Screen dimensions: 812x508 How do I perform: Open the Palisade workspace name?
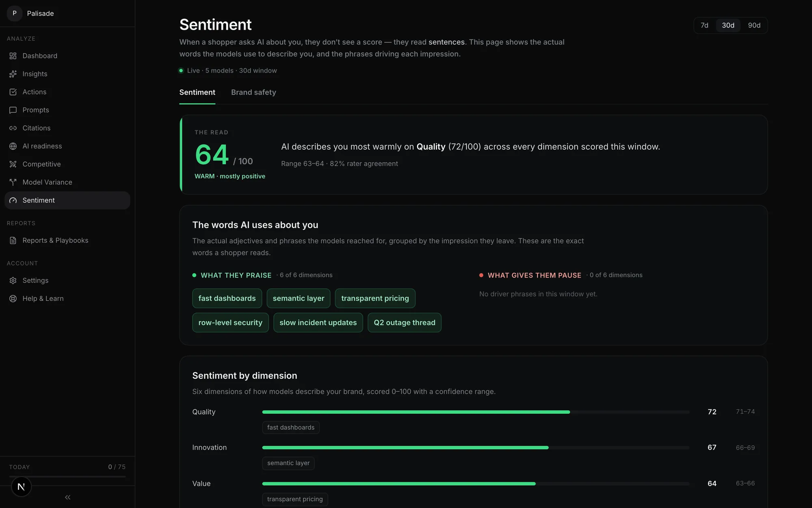40,13
